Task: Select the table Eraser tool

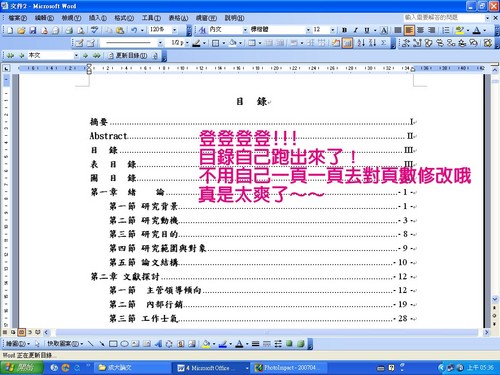Action: point(91,43)
